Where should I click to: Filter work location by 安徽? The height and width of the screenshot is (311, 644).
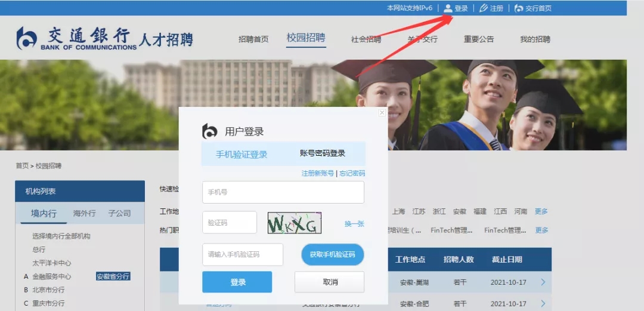[459, 211]
